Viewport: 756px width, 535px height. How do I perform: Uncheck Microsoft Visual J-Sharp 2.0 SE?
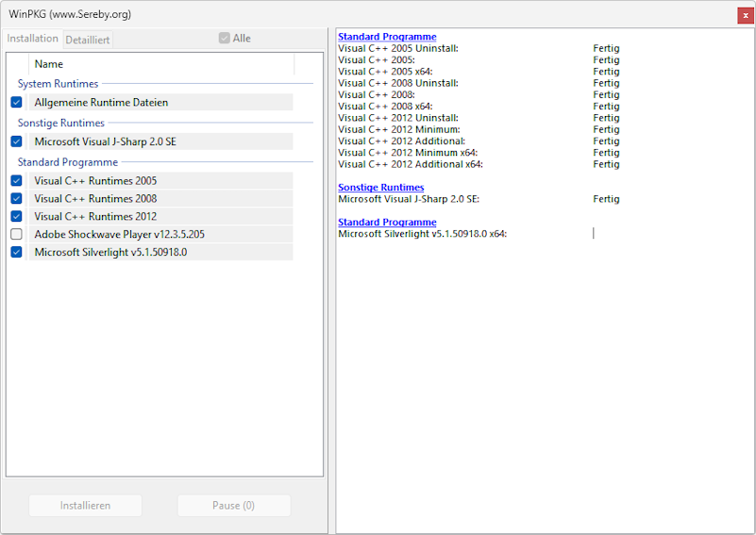pos(16,142)
